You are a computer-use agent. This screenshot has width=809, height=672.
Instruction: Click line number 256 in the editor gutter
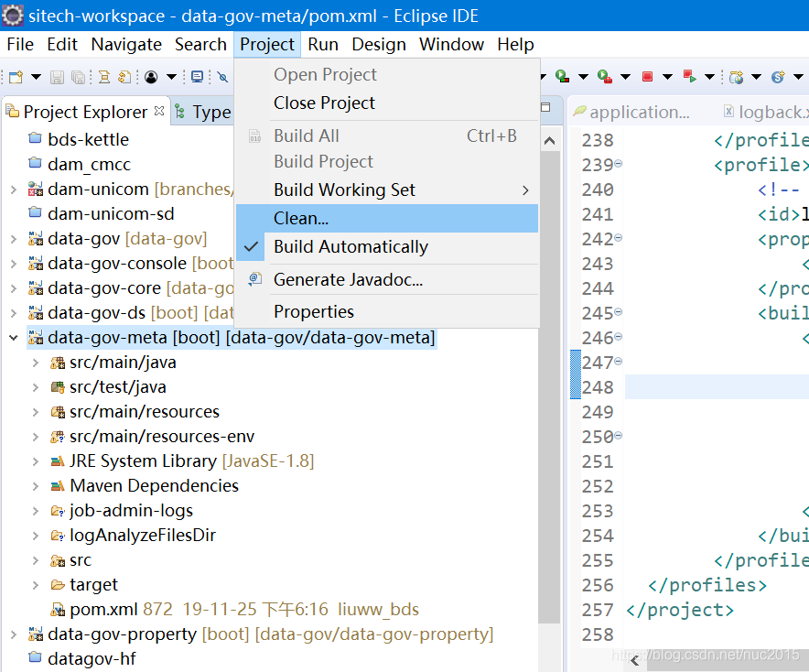[598, 585]
